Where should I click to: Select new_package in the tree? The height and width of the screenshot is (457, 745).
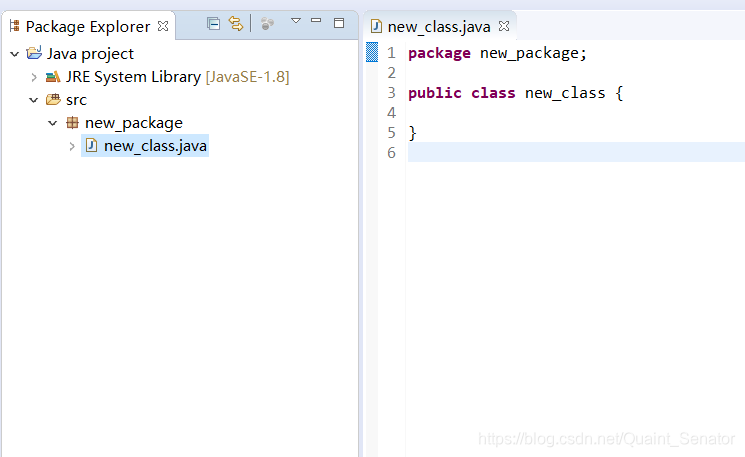tap(134, 123)
